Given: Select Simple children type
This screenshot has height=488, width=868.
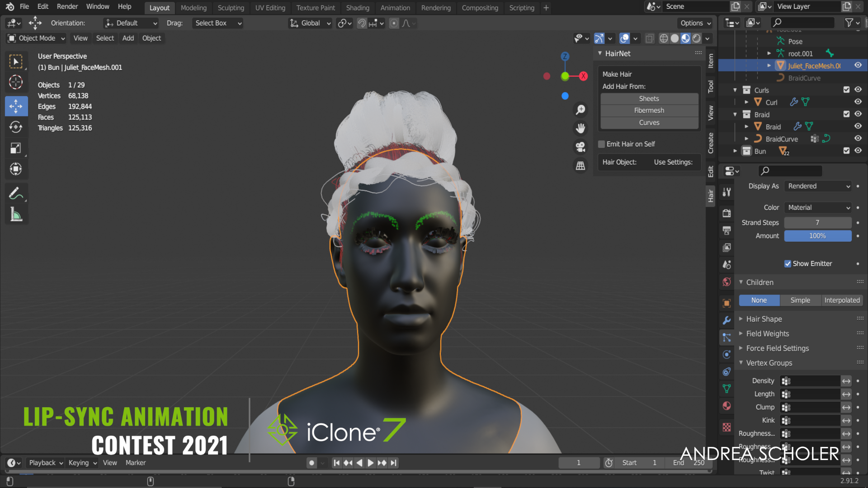Looking at the screenshot, I should coord(800,300).
